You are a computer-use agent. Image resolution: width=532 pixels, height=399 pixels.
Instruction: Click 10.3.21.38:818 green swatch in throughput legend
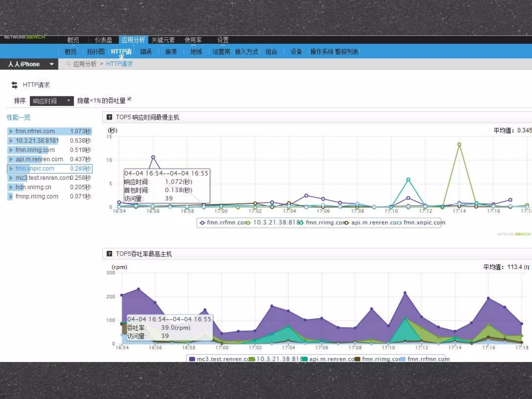click(x=252, y=359)
